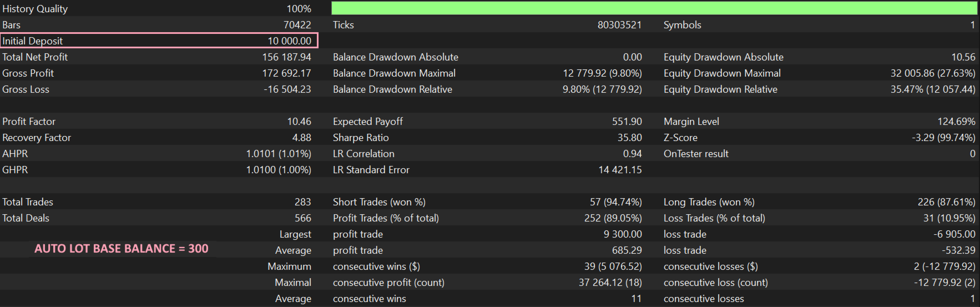Select the Recovery Factor label
Viewport: 980px width, 307px height.
click(x=37, y=138)
